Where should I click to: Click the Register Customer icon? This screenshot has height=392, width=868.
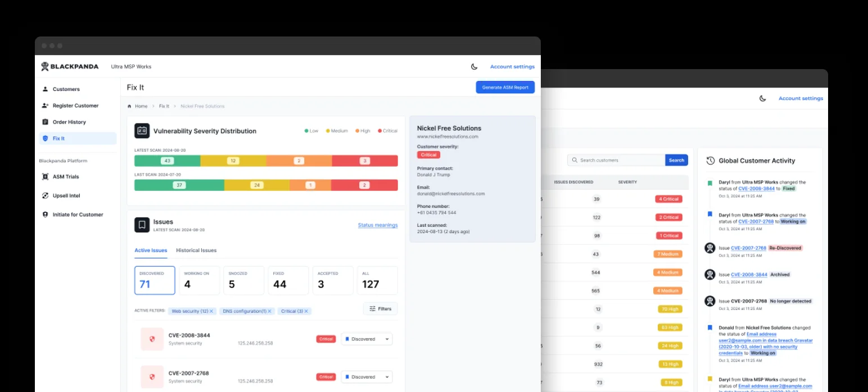point(46,105)
